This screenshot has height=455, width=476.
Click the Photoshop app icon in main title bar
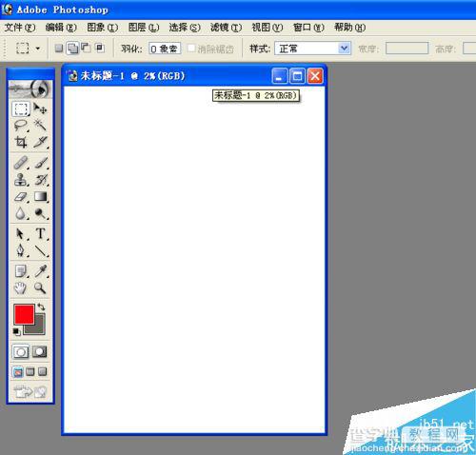[7, 10]
